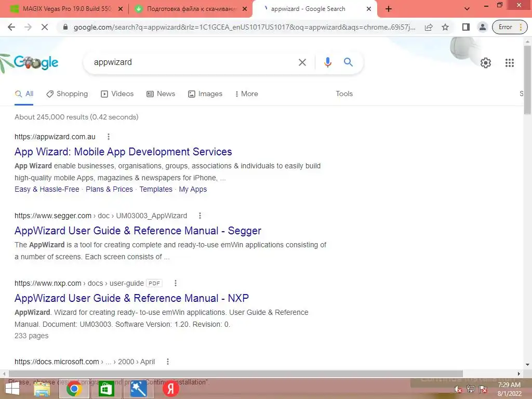Close the Подготовка файла tab

tap(245, 9)
